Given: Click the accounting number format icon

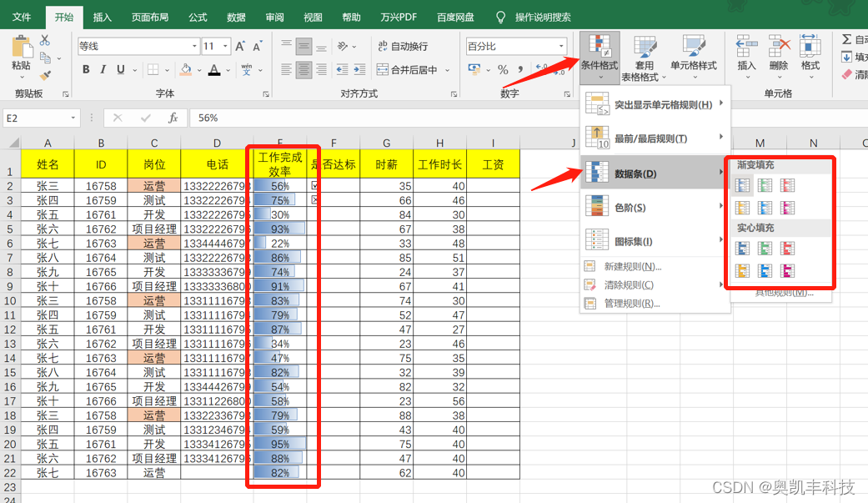Looking at the screenshot, I should pos(474,70).
